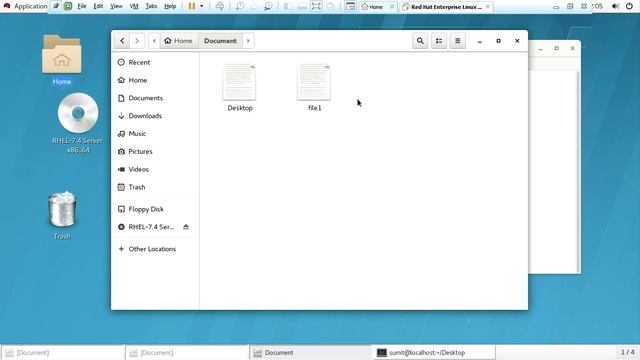Eject the RHEL-7.4 Server disc
The height and width of the screenshot is (360, 640).
186,227
